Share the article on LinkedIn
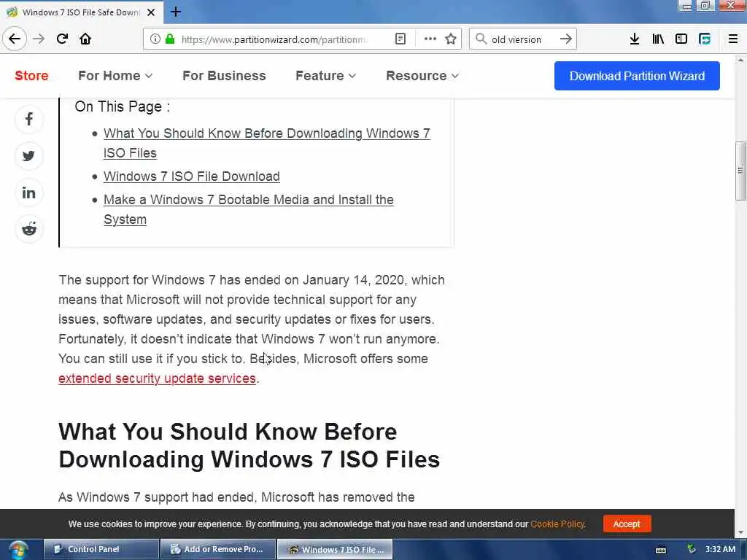The height and width of the screenshot is (560, 747). pyautogui.click(x=29, y=192)
